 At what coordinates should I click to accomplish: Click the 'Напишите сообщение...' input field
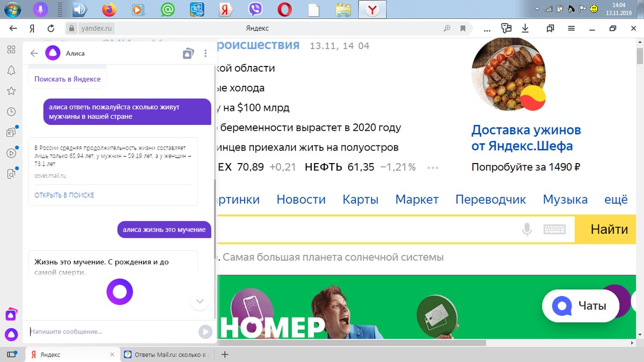113,331
